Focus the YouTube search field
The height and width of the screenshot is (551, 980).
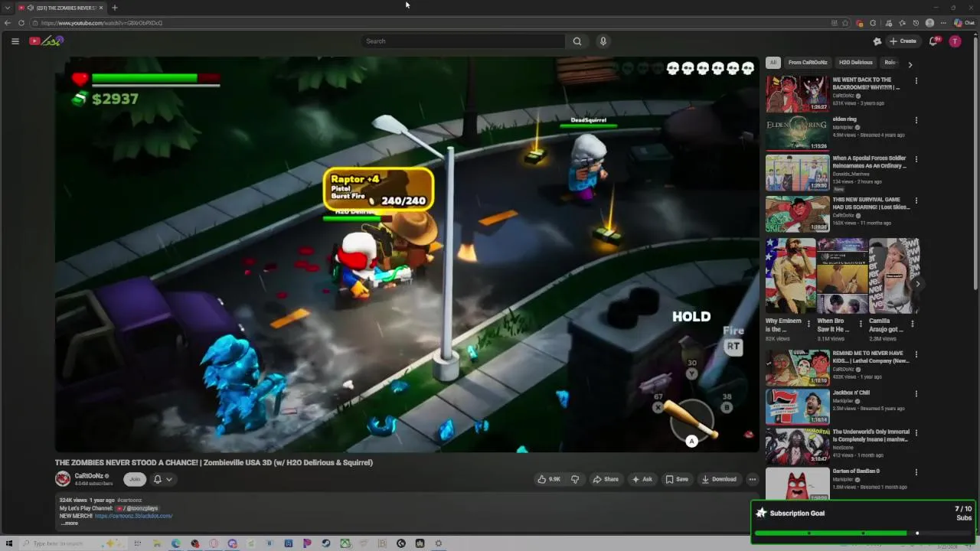pos(463,41)
